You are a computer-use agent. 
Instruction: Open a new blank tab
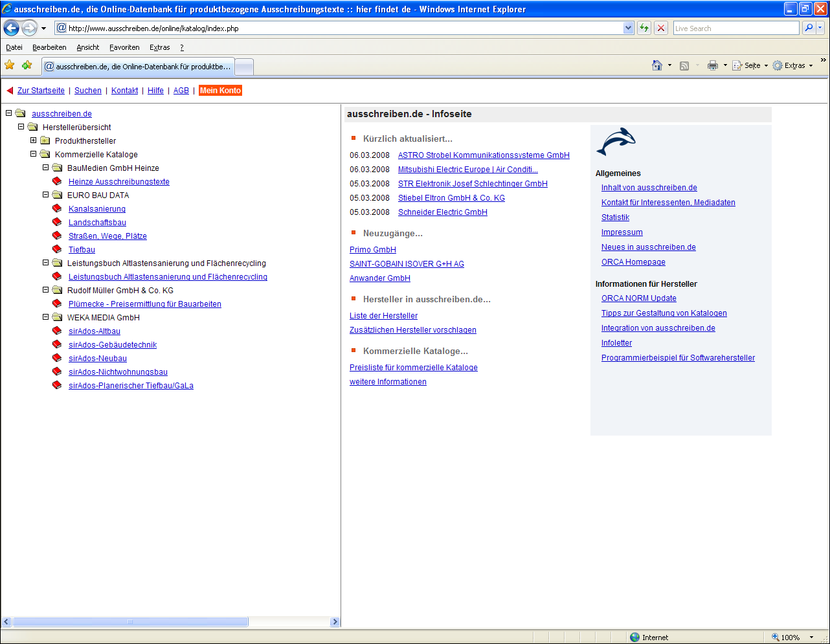[x=244, y=67]
